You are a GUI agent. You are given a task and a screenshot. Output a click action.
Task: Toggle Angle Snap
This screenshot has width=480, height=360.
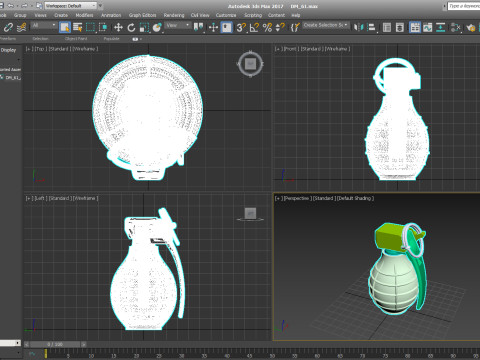point(254,27)
